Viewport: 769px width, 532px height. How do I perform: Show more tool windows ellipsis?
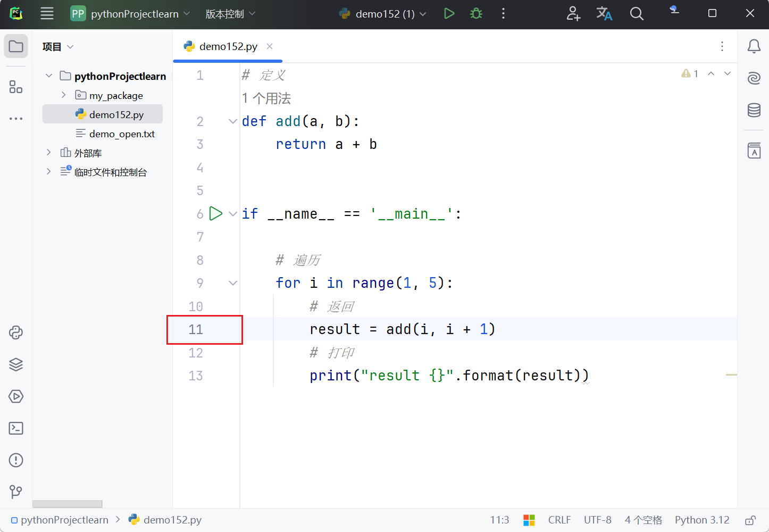pos(16,118)
